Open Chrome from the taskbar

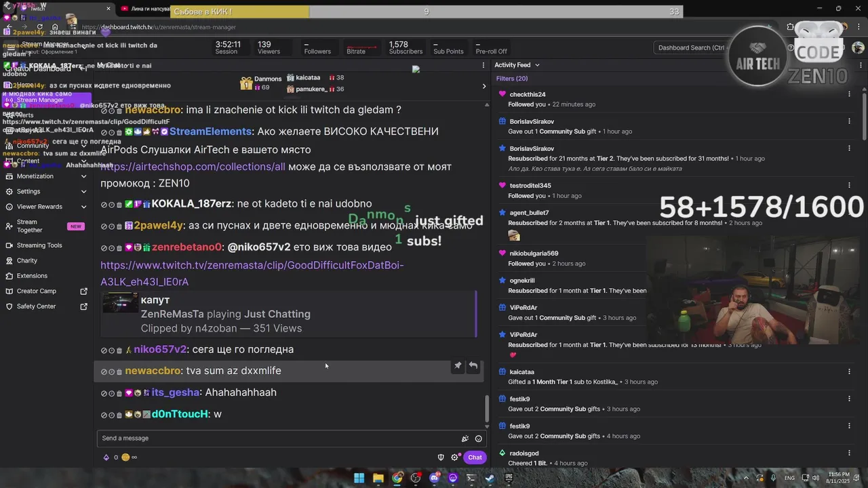pos(397,478)
